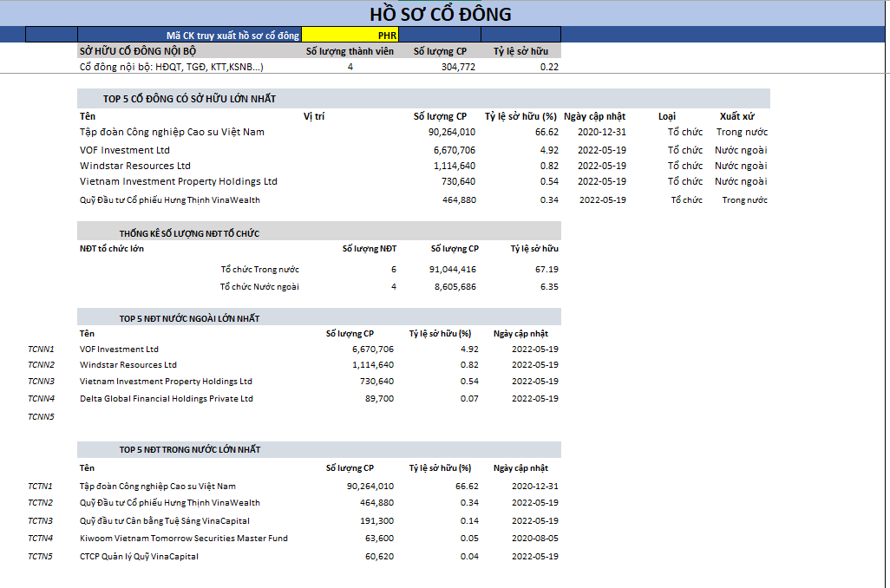Click the empty TCNN5 row label
The image size is (890, 588).
tap(41, 417)
